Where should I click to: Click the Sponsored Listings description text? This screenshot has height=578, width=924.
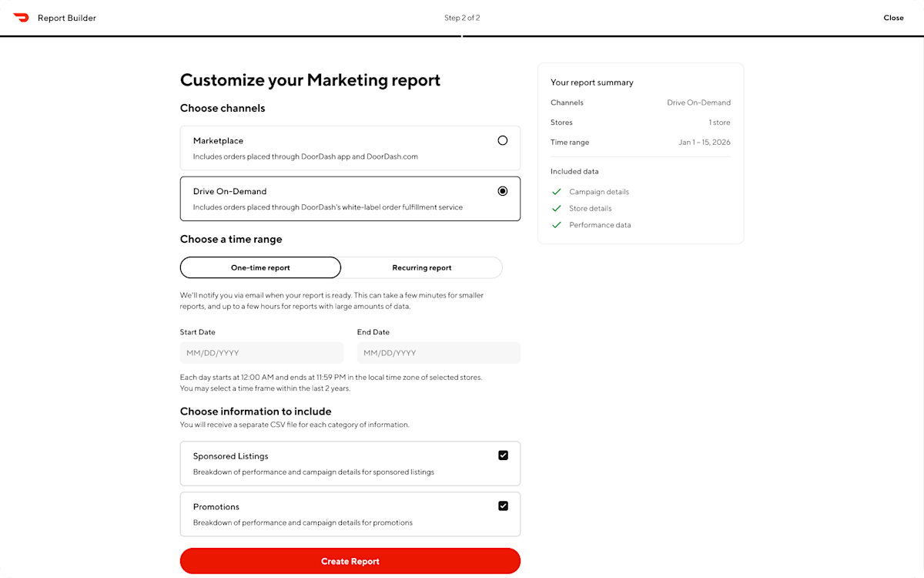click(313, 472)
